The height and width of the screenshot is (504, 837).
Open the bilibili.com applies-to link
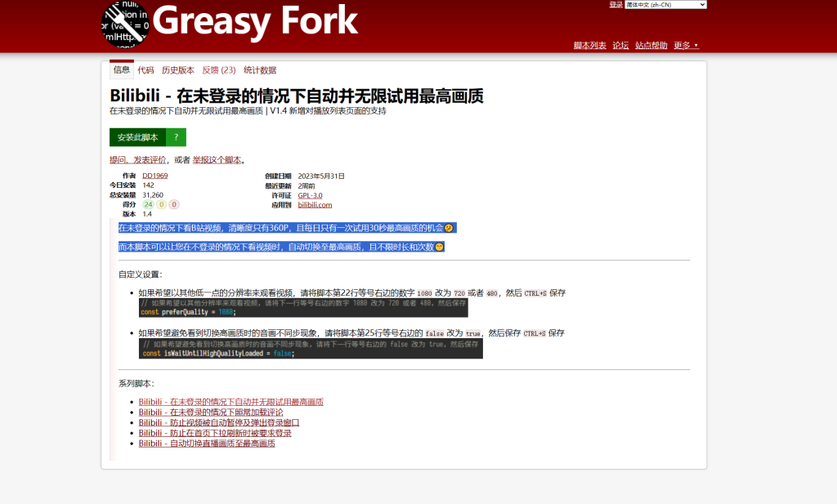pyautogui.click(x=315, y=205)
